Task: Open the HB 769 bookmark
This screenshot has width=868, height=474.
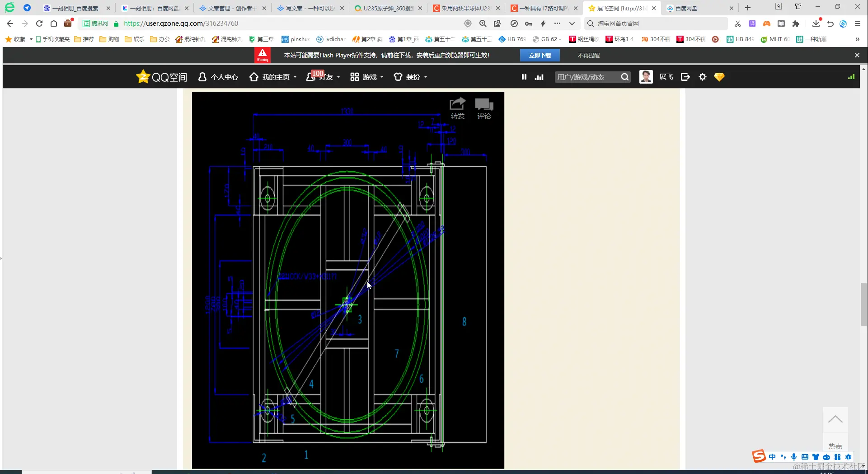Action: point(512,39)
